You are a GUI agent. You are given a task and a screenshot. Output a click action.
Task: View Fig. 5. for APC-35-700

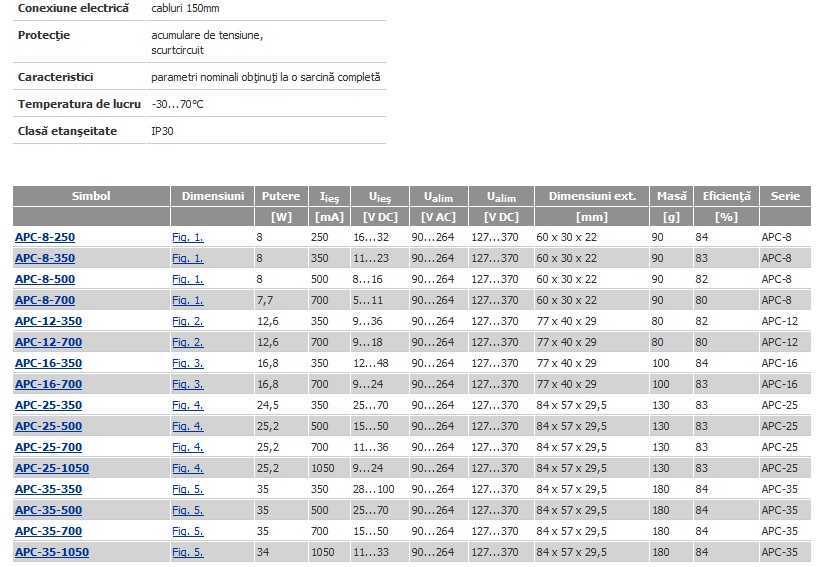coord(188,531)
